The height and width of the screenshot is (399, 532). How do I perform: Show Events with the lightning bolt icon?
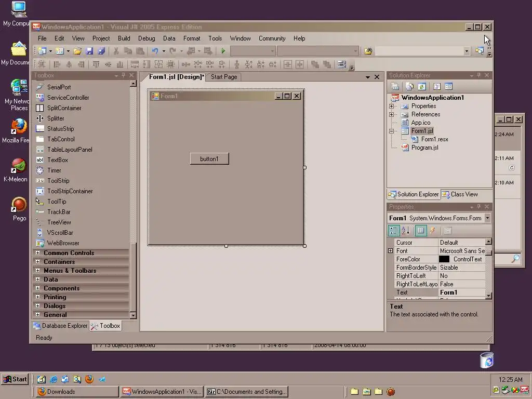coord(433,231)
